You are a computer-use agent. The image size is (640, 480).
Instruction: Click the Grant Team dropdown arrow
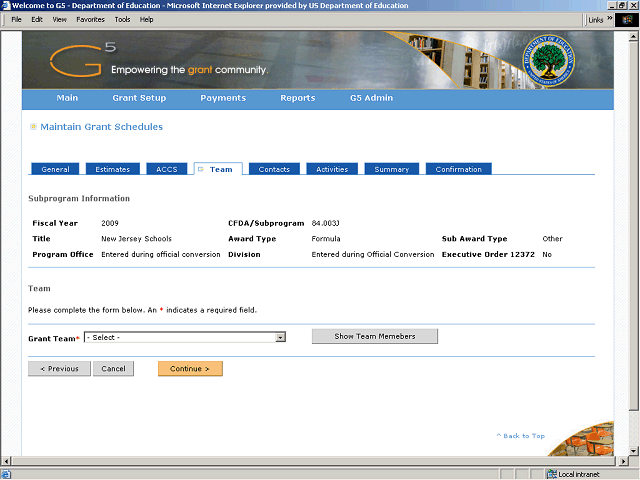coord(280,338)
